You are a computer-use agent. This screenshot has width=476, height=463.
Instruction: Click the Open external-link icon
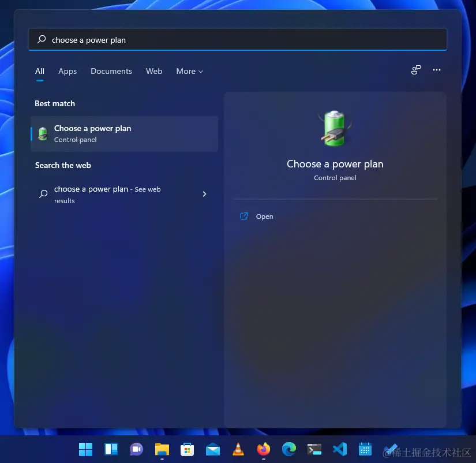(244, 216)
